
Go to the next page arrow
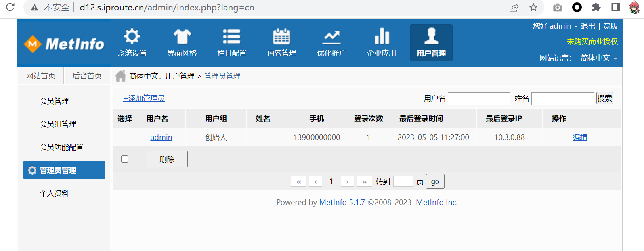click(347, 182)
